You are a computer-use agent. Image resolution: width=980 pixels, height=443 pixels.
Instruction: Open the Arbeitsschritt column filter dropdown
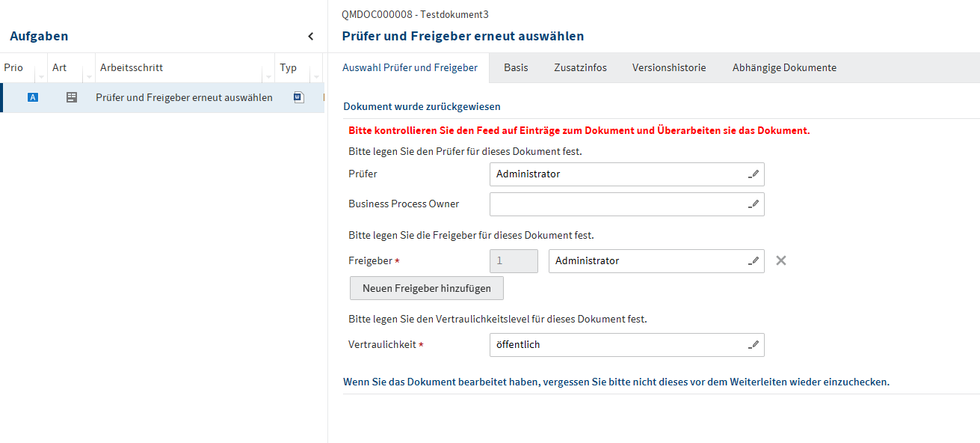268,77
